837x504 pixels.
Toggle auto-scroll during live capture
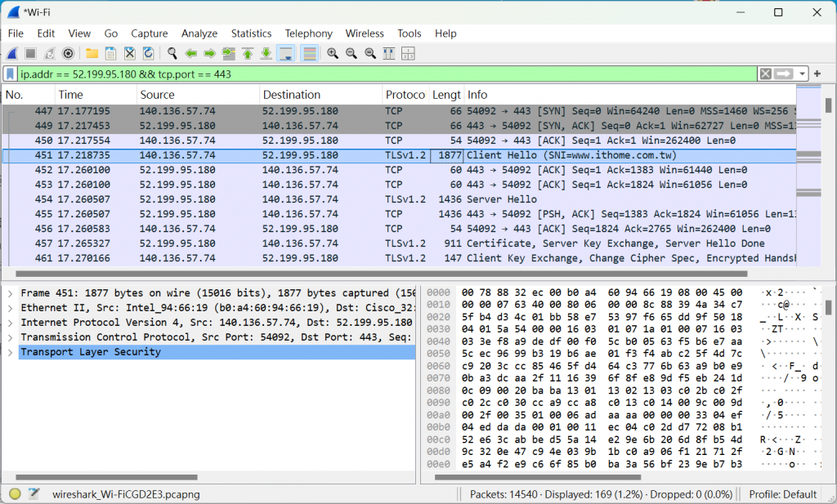285,53
